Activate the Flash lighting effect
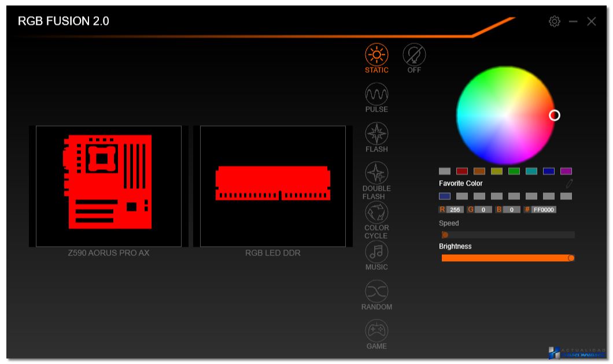Viewport: 613px width, 364px height. pos(376,133)
